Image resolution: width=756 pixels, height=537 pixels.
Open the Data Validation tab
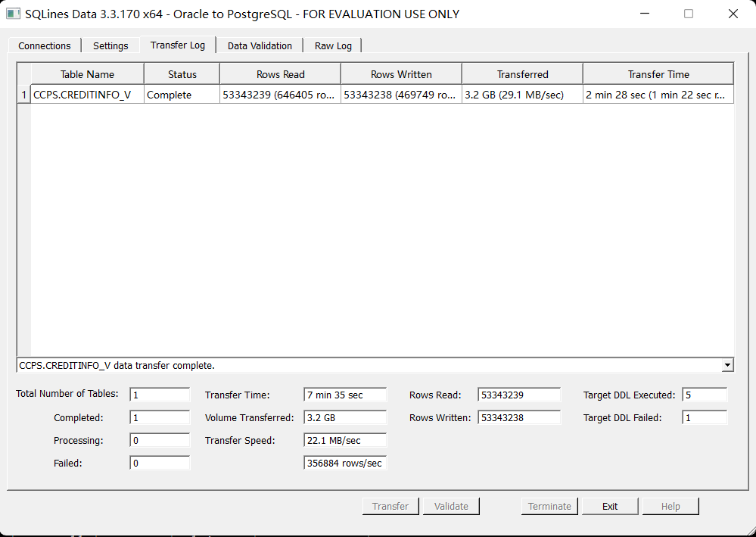click(x=260, y=46)
